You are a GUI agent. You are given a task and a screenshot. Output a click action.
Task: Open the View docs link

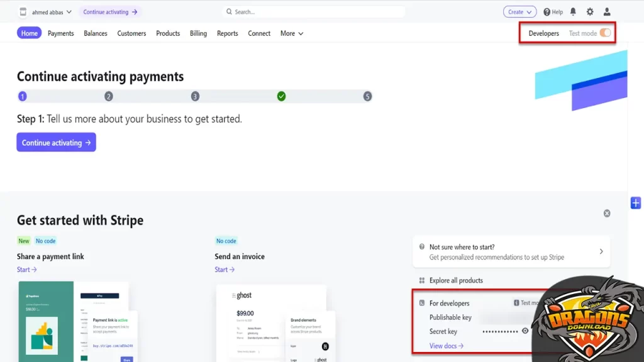coord(446,346)
